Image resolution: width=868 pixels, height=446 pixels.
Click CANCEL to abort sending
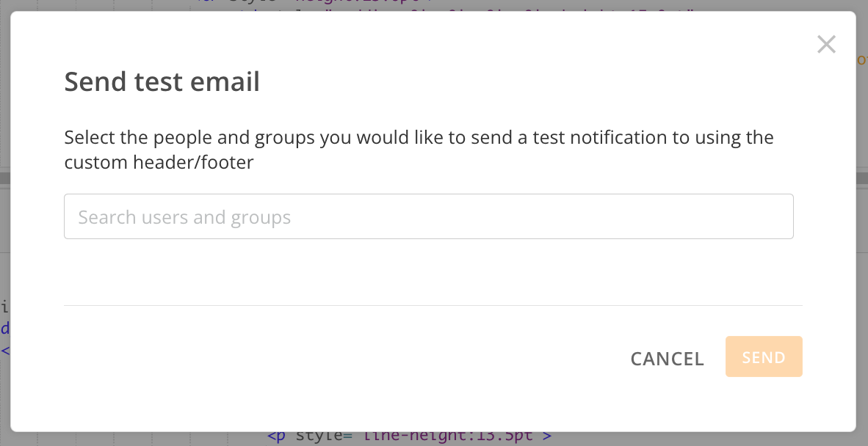pos(667,359)
